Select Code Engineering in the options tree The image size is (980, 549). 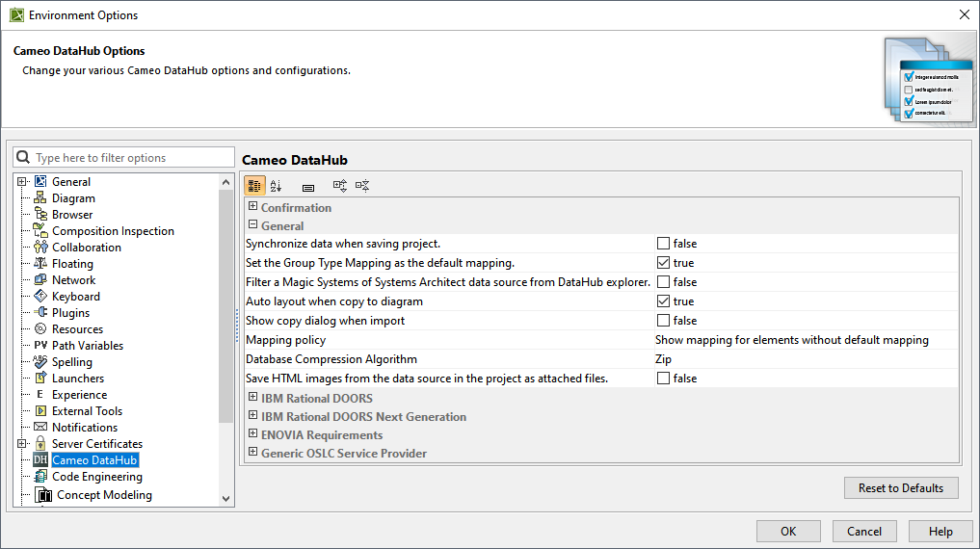pyautogui.click(x=96, y=477)
